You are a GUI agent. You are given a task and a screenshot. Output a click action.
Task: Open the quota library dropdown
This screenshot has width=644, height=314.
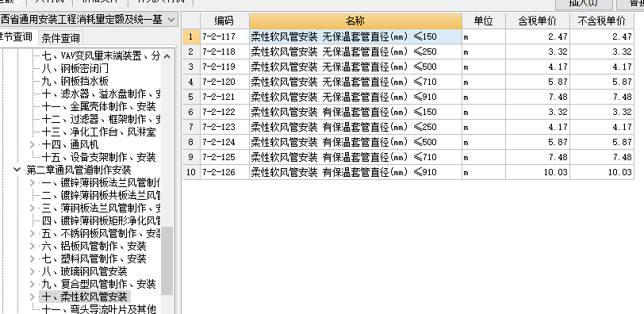(171, 19)
